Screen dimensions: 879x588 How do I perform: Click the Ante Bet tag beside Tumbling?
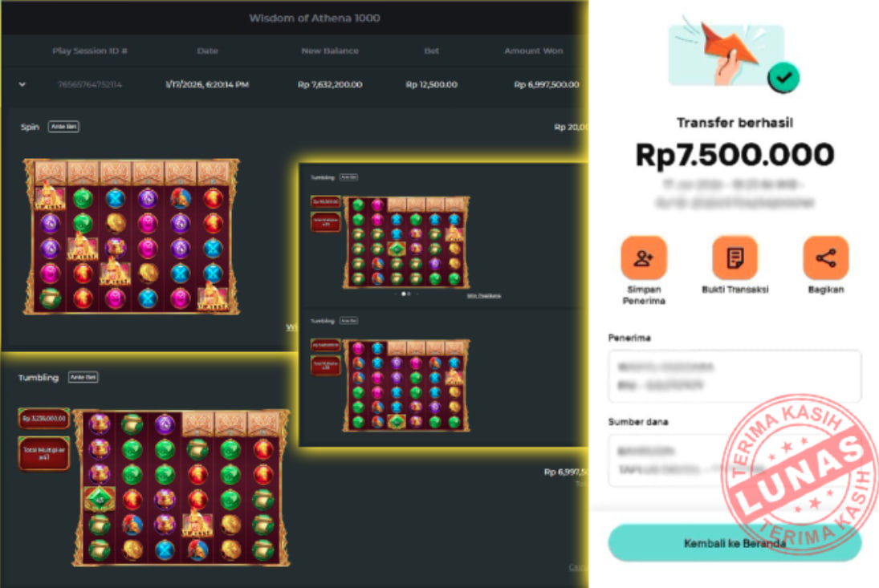[x=83, y=377]
